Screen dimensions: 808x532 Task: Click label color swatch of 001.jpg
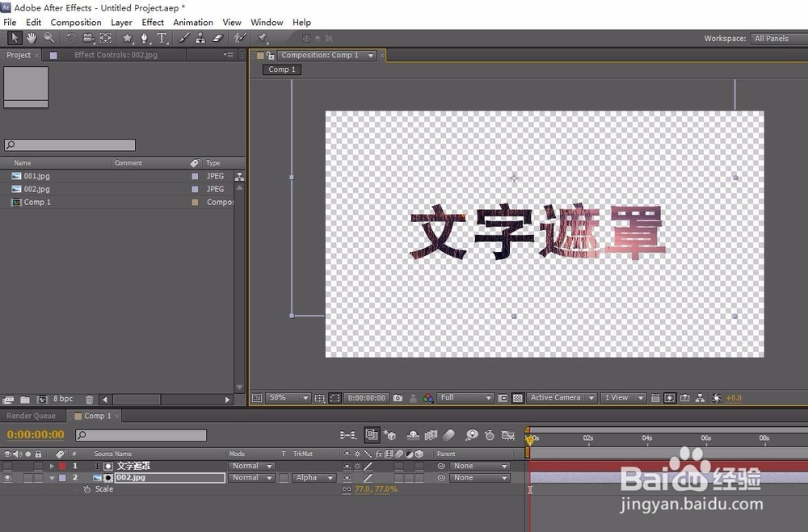pyautogui.click(x=195, y=176)
